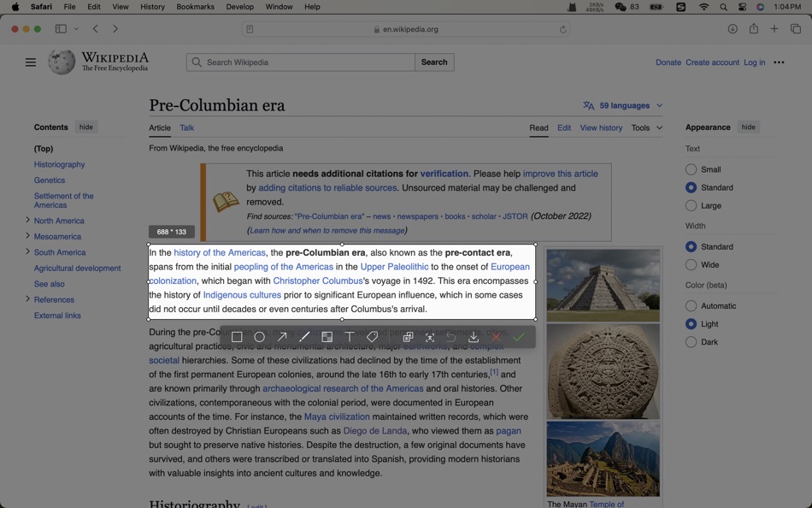The height and width of the screenshot is (508, 812).
Task: Open Wikipedia hamburger main menu
Action: pyautogui.click(x=31, y=62)
